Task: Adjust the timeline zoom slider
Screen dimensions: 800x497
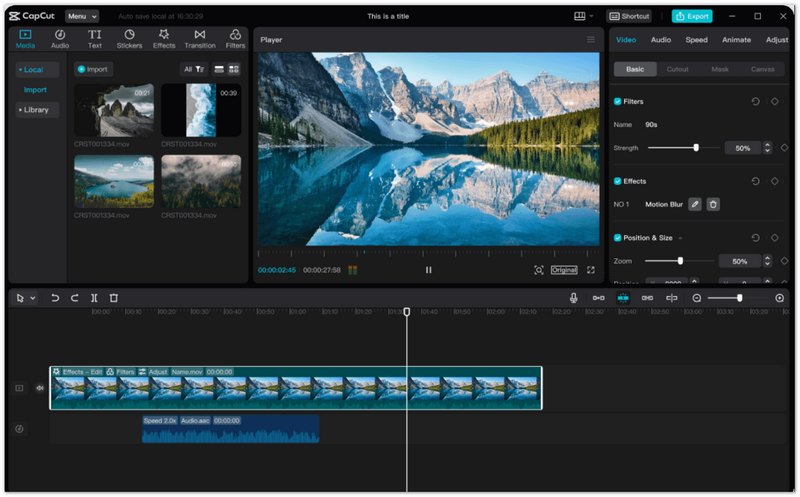Action: click(738, 298)
